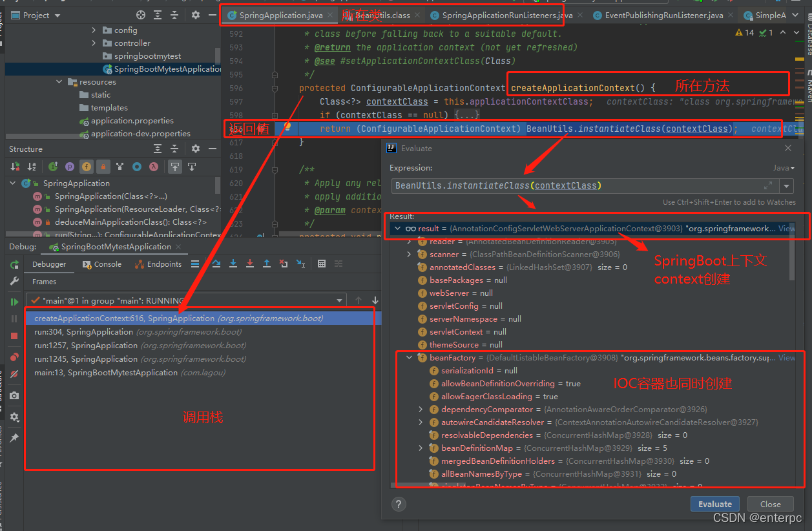Click the Expression input field in Evaluate

click(585, 186)
